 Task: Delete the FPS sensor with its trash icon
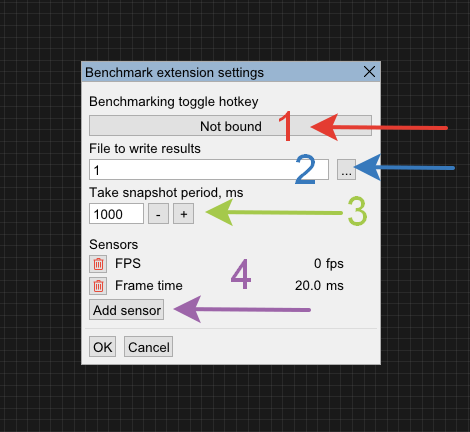(98, 264)
